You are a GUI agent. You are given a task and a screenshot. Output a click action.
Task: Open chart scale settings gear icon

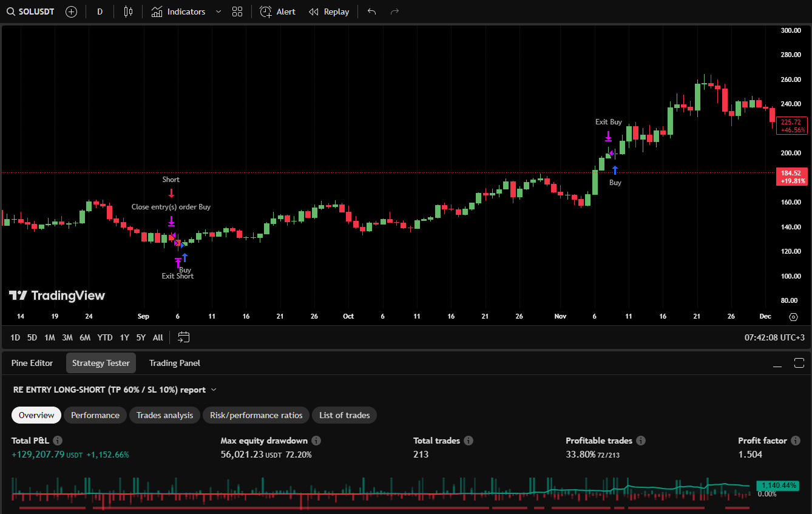(793, 317)
